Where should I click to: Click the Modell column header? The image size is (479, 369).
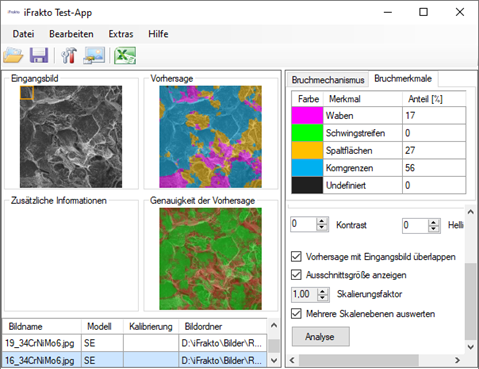pos(102,326)
